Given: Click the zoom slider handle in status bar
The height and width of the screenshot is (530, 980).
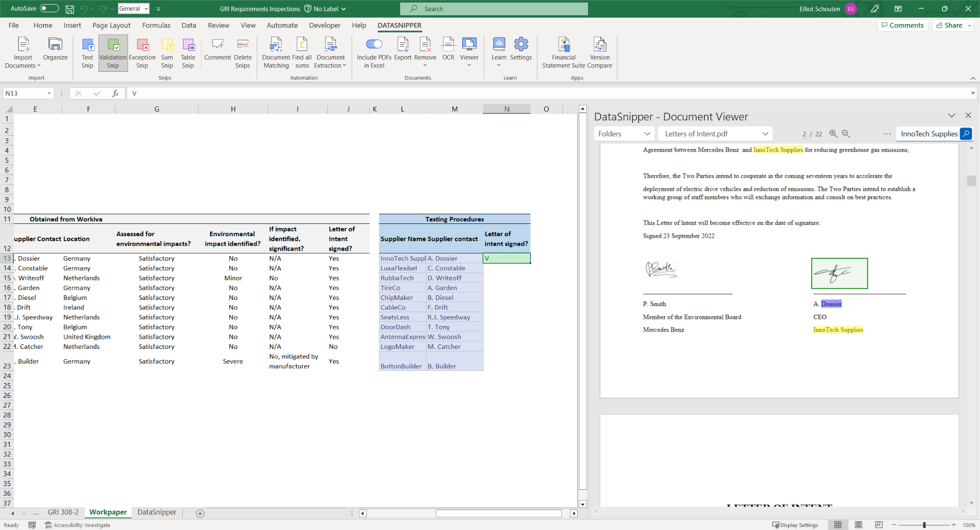Looking at the screenshot, I should (x=924, y=525).
